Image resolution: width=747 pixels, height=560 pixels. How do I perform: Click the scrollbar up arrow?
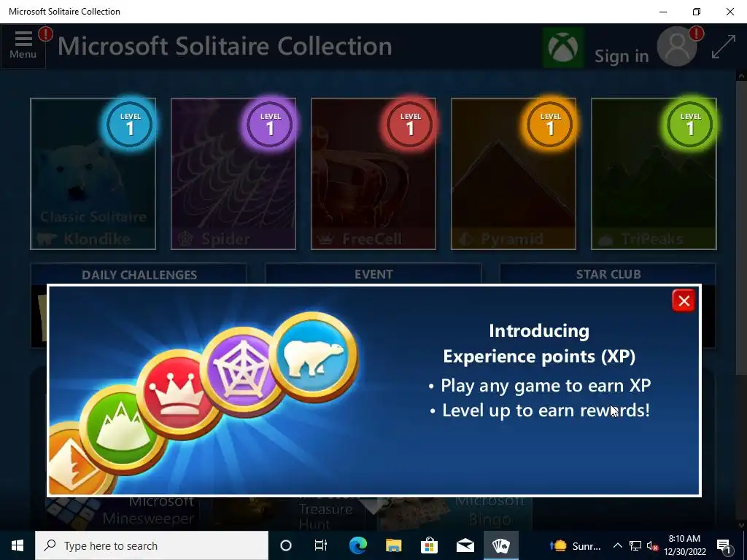coord(741,75)
